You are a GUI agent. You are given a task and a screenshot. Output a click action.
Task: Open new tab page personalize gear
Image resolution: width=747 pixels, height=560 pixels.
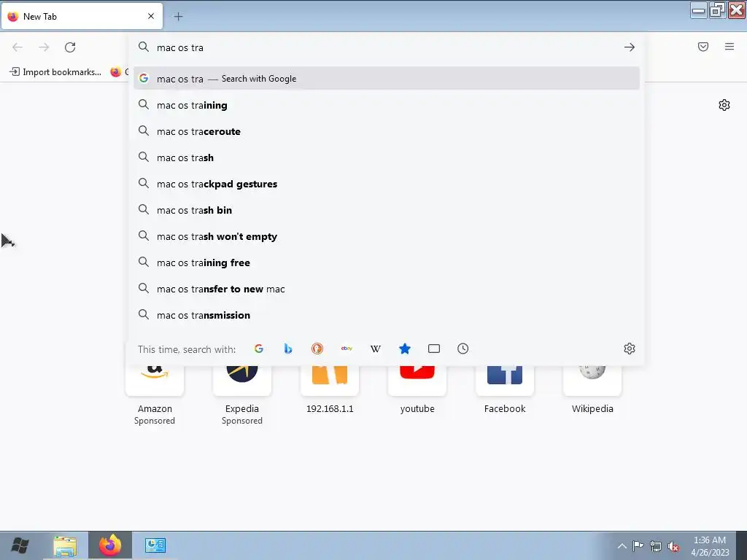(724, 105)
